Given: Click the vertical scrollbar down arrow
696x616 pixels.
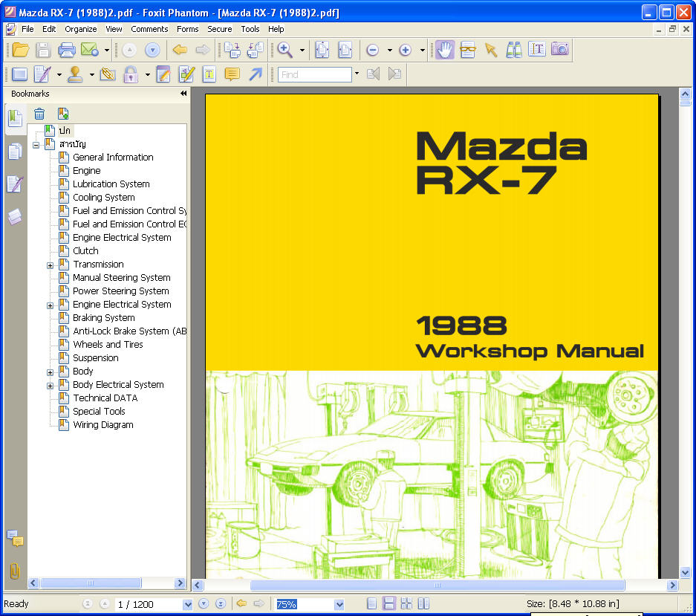Looking at the screenshot, I should click(x=685, y=572).
